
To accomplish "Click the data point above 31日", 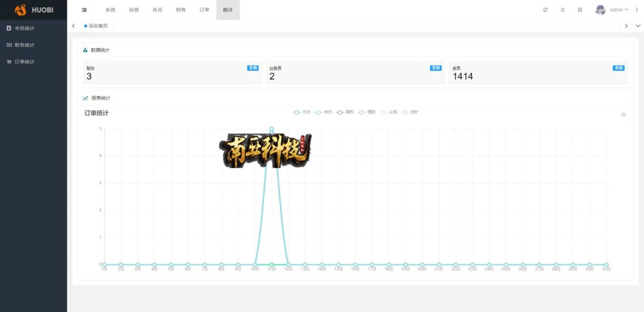I will 606,264.
